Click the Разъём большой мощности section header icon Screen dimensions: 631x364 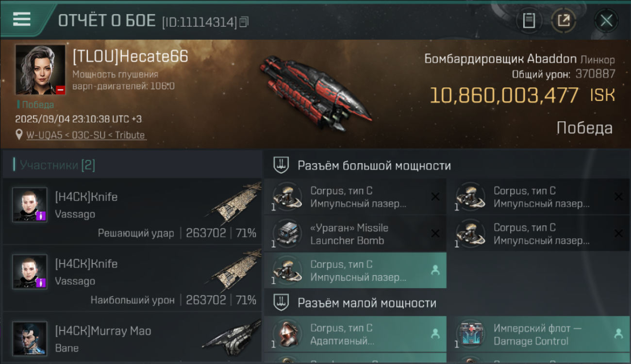[281, 165]
